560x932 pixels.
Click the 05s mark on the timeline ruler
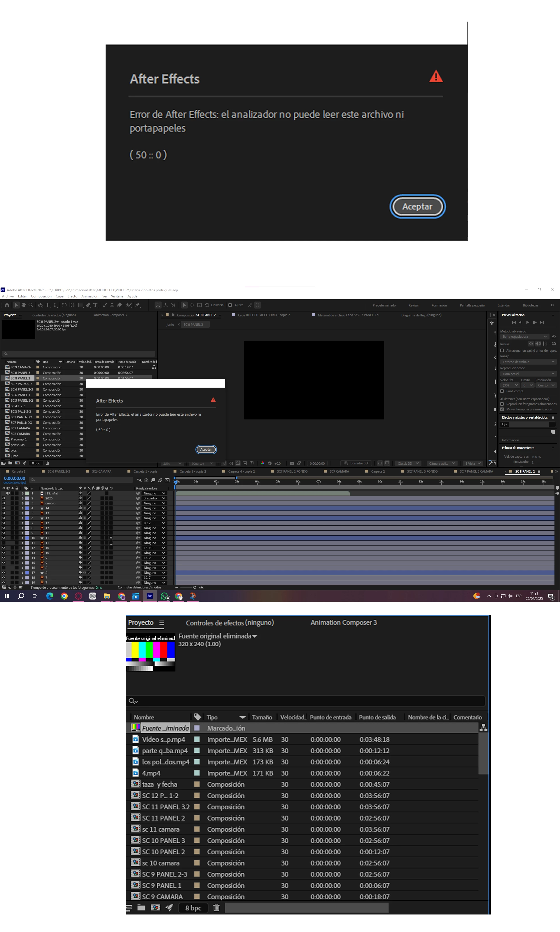click(278, 482)
